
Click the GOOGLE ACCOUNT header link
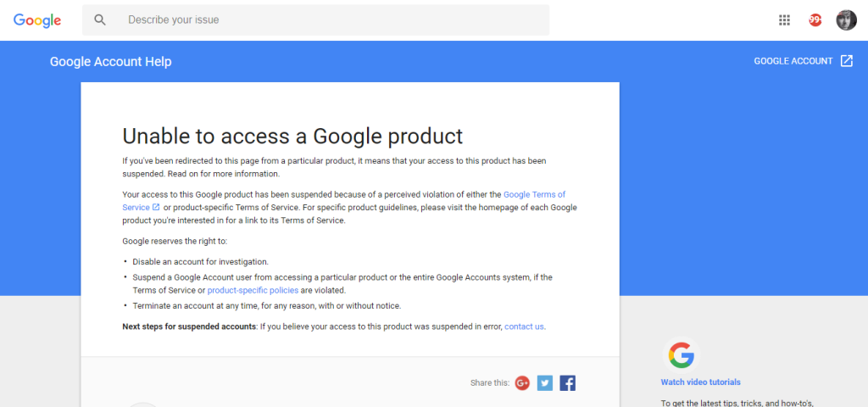pyautogui.click(x=793, y=61)
